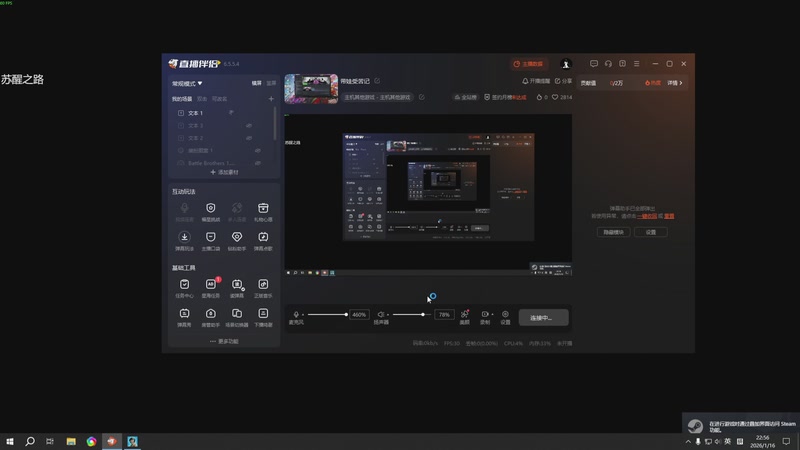Toggle visibility of the underlined source row

click(x=258, y=151)
